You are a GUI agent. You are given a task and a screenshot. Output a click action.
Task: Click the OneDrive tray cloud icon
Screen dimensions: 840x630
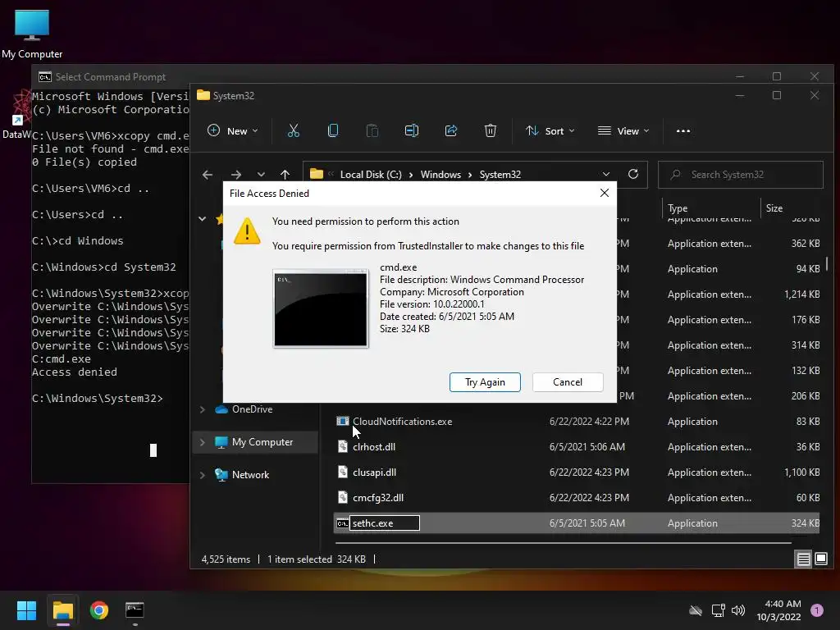pos(696,610)
